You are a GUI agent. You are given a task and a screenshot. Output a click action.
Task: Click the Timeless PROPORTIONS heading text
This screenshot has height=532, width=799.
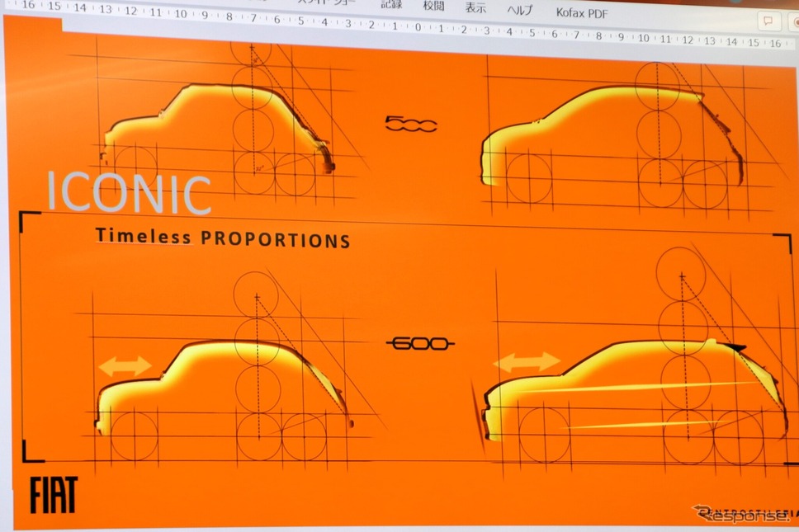pyautogui.click(x=223, y=238)
